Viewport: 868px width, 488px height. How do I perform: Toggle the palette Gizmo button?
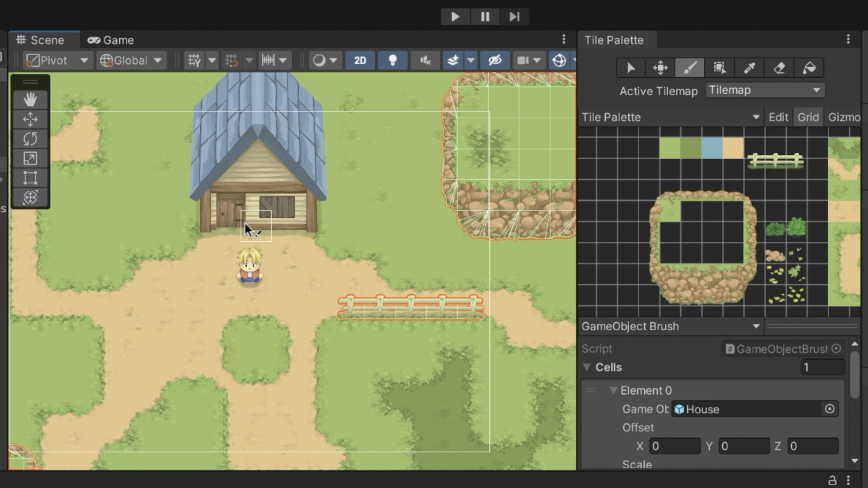844,117
